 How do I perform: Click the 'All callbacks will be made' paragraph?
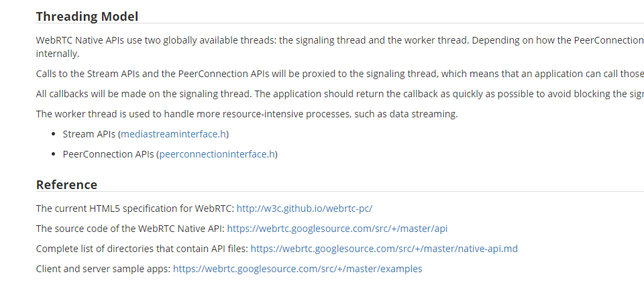[x=339, y=94]
